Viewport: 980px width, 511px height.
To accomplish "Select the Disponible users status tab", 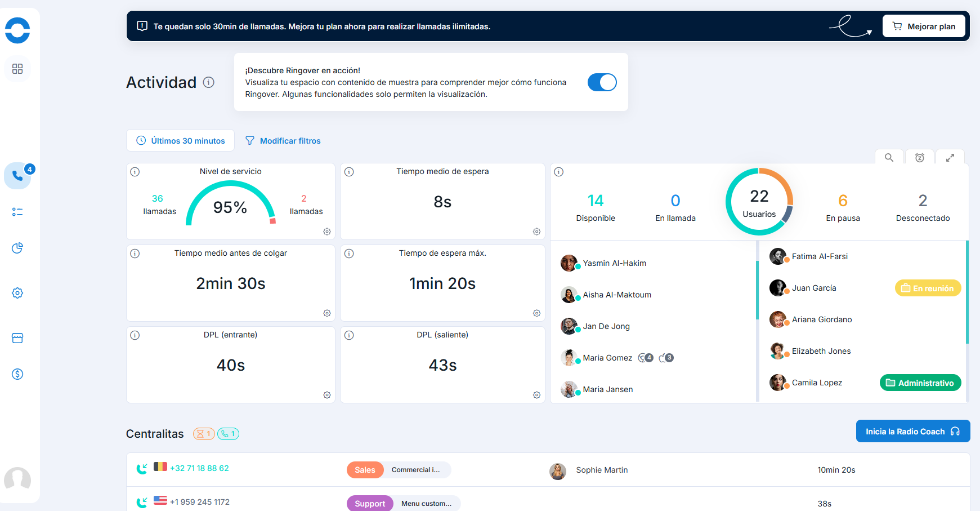I will pyautogui.click(x=595, y=207).
